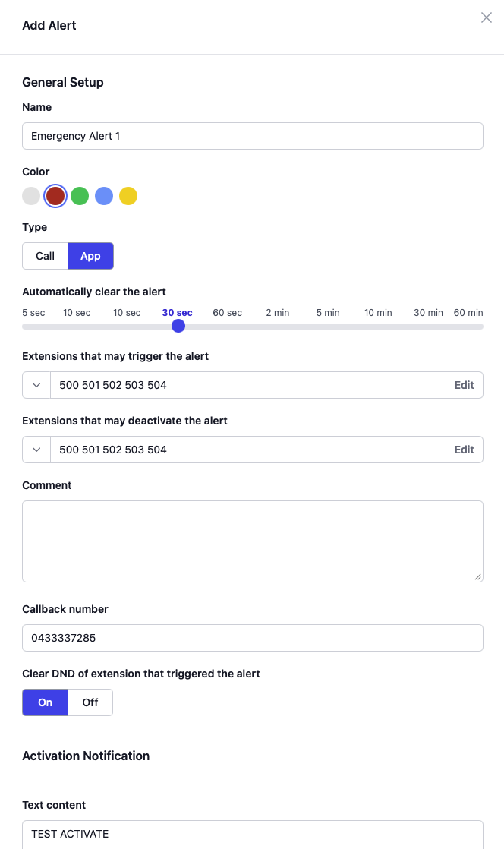Screen dimensions: 504x849
Task: Set auto-clear slider to 60 min
Action: tap(479, 327)
